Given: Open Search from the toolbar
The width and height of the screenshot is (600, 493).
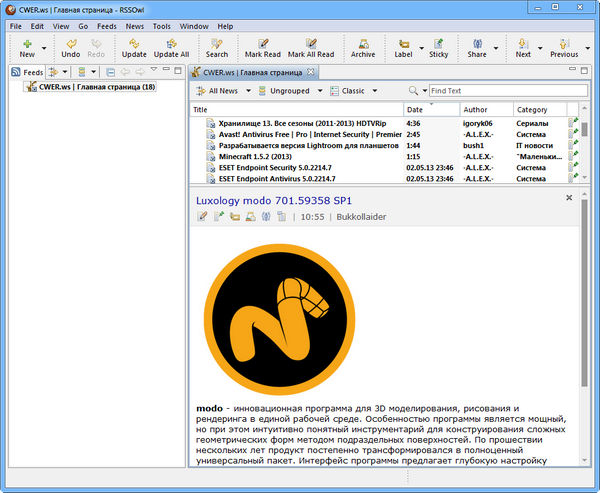Looking at the screenshot, I should [x=217, y=48].
